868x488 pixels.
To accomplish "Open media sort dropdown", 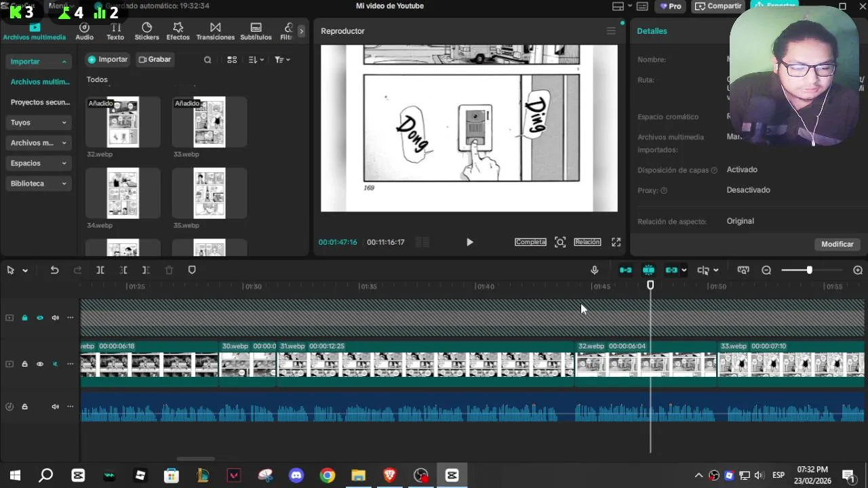I will (x=256, y=60).
